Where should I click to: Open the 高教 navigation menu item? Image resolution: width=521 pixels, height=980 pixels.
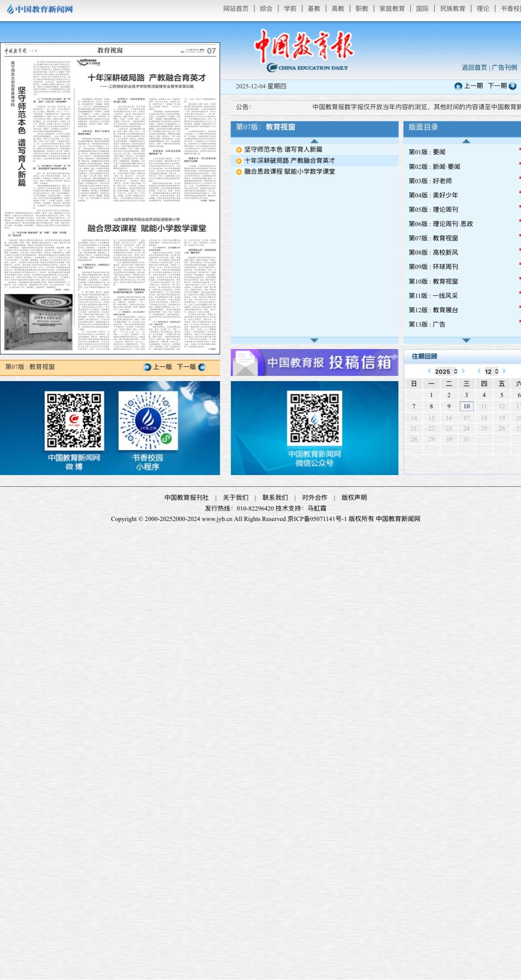click(x=338, y=9)
